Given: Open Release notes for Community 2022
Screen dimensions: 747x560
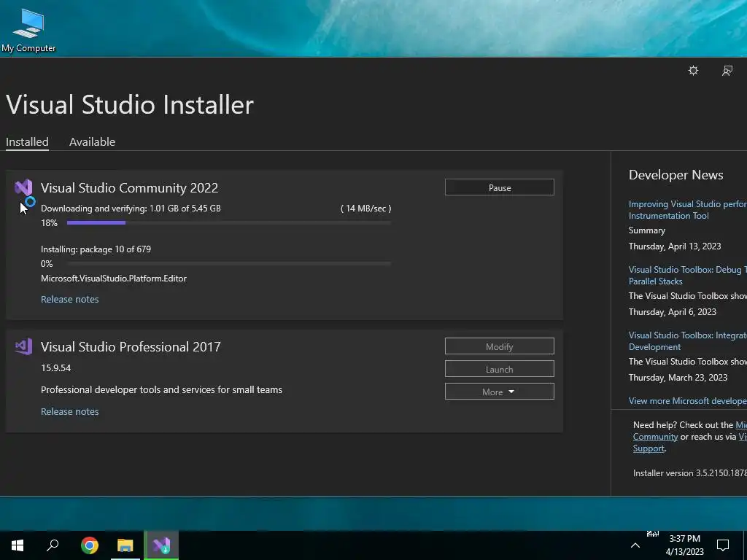Looking at the screenshot, I should point(69,299).
